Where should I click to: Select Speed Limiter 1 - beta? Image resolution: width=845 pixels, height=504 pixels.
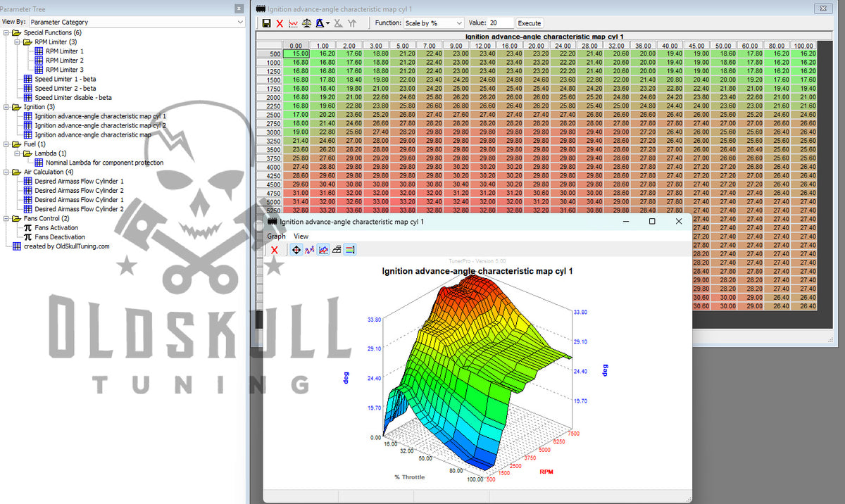[65, 79]
